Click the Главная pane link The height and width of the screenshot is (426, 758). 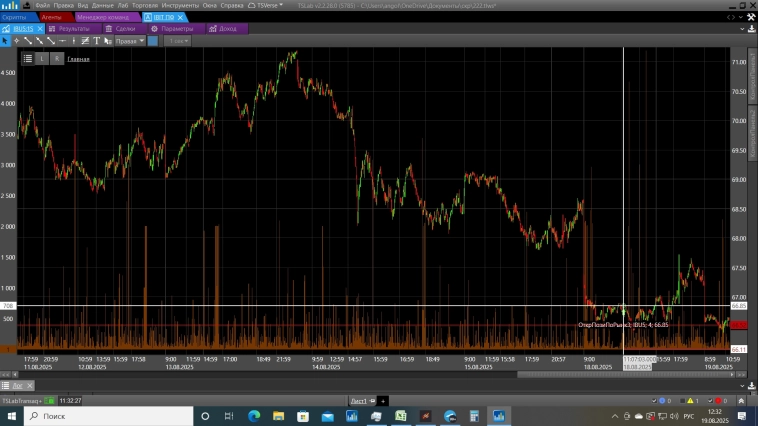pyautogui.click(x=78, y=59)
